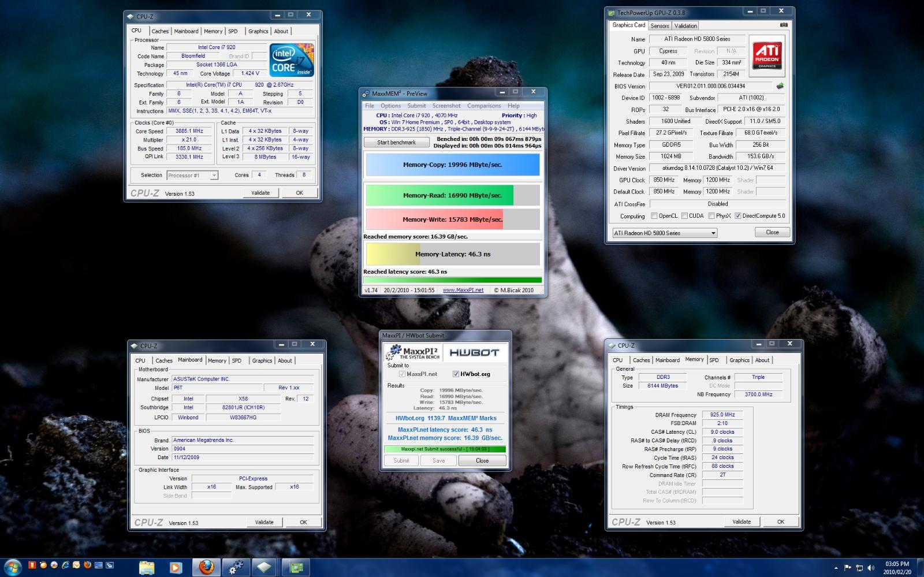This screenshot has width=924, height=577.
Task: Click the www.MaxxPI.net link
Action: [x=463, y=290]
